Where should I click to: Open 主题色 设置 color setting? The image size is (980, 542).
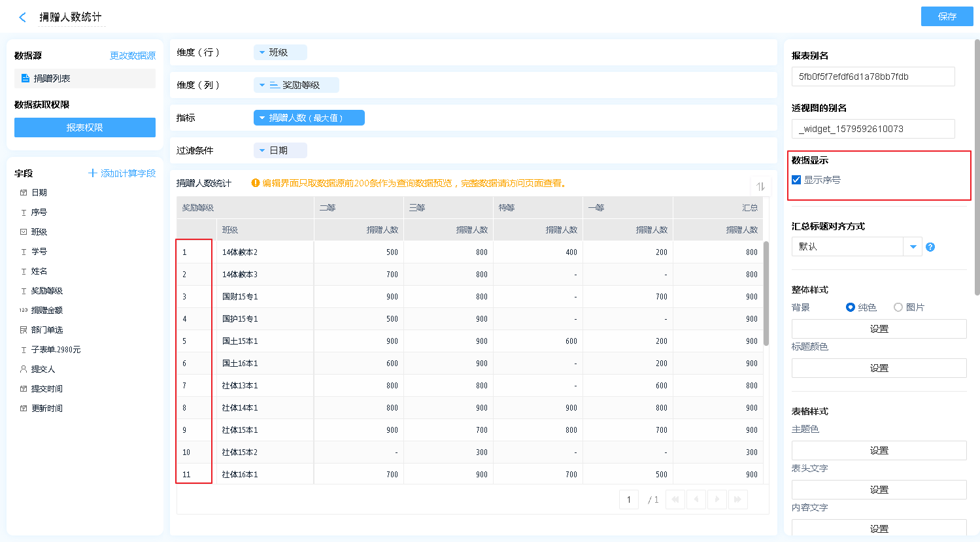(879, 450)
